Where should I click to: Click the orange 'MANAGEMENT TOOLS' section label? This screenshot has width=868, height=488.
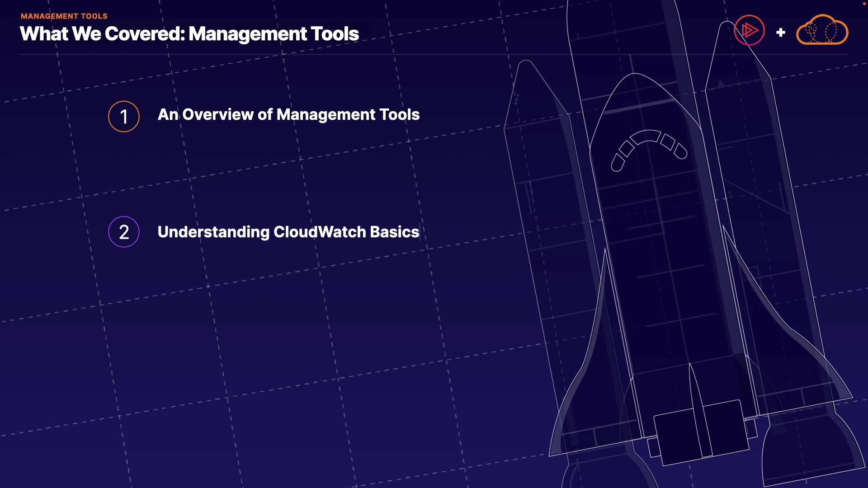tap(64, 16)
